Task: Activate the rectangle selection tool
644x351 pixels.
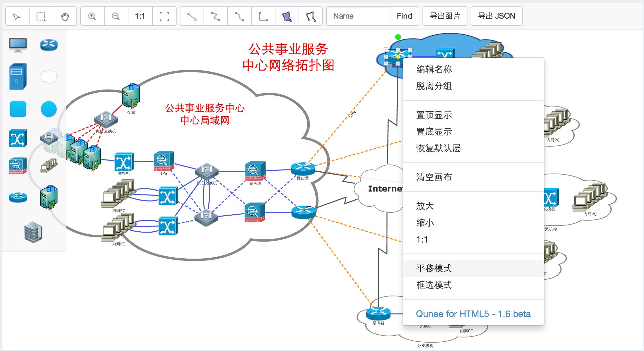Action: click(41, 16)
